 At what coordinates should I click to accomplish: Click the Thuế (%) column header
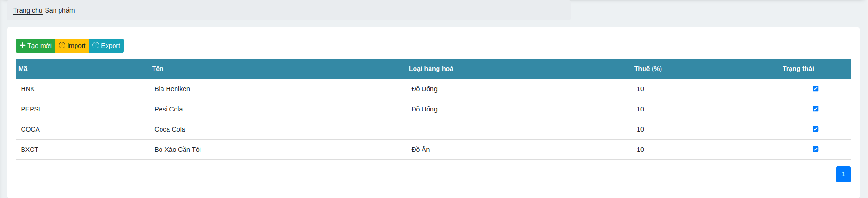click(648, 69)
